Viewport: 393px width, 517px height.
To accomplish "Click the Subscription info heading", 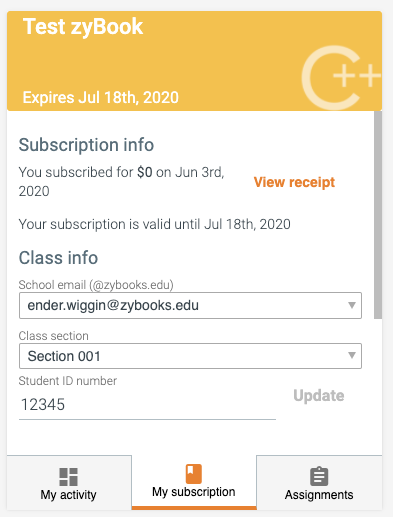I will point(86,145).
